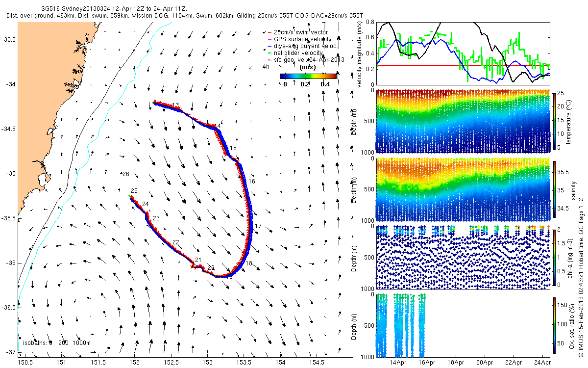The width and height of the screenshot is (588, 368).
Task: Click the day 17 marker on the glider track
Action: coord(258,226)
